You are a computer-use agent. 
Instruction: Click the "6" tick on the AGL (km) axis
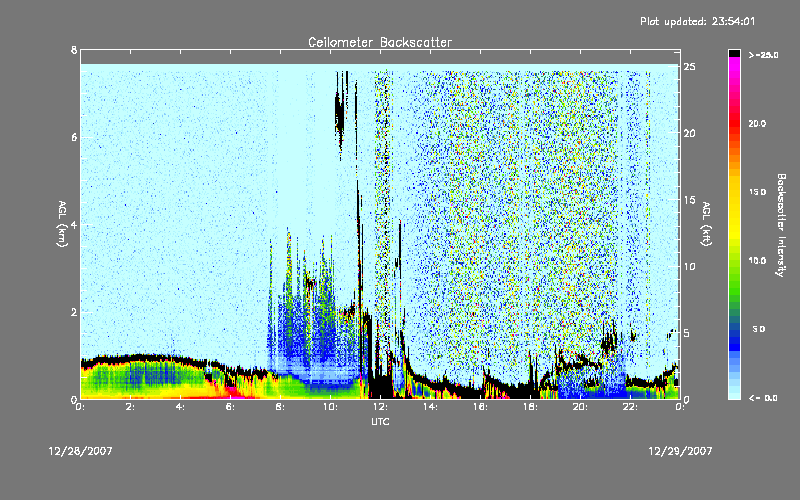point(74,137)
